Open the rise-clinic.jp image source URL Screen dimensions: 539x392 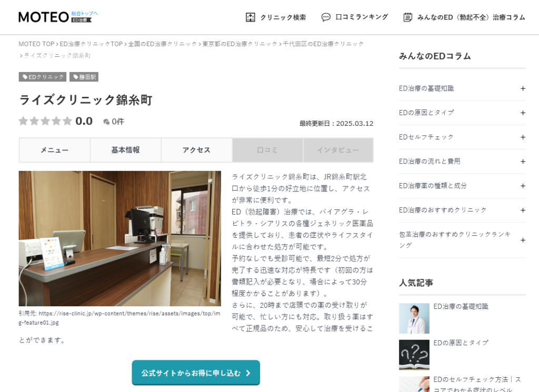point(119,318)
